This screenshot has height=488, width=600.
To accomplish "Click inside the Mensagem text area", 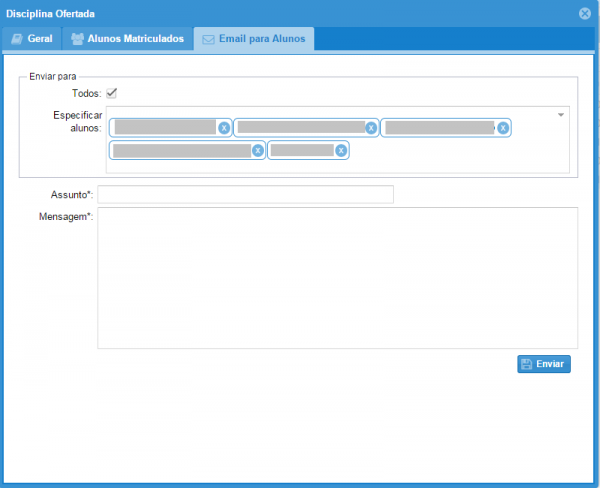I will click(x=337, y=278).
